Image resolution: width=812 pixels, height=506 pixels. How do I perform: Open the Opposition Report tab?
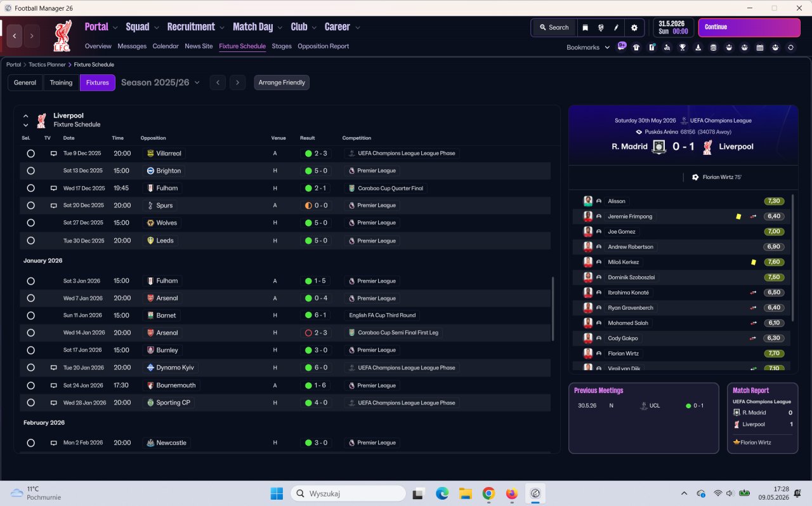click(323, 46)
